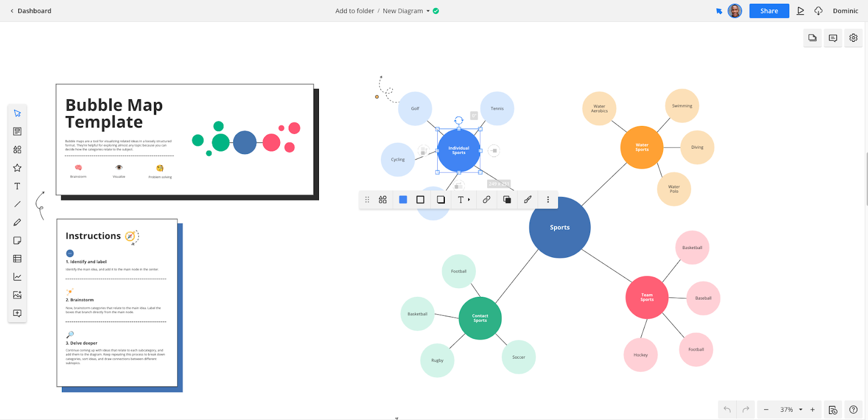Choose the pencil drawing tool

[17, 222]
